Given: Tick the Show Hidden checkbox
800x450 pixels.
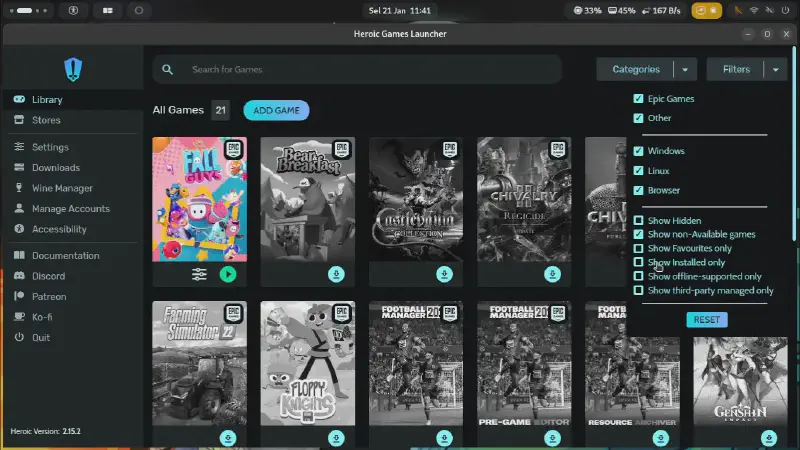Looking at the screenshot, I should pos(639,220).
